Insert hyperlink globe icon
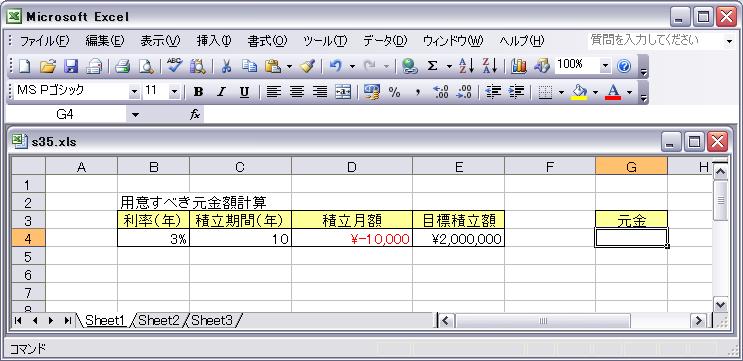 [x=409, y=67]
